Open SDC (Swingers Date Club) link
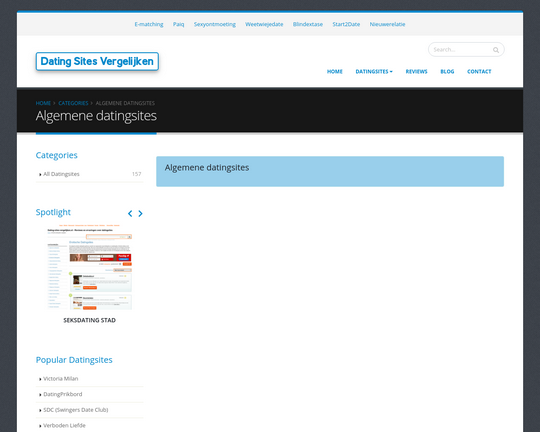Viewport: 540px width, 432px height. coord(76,410)
